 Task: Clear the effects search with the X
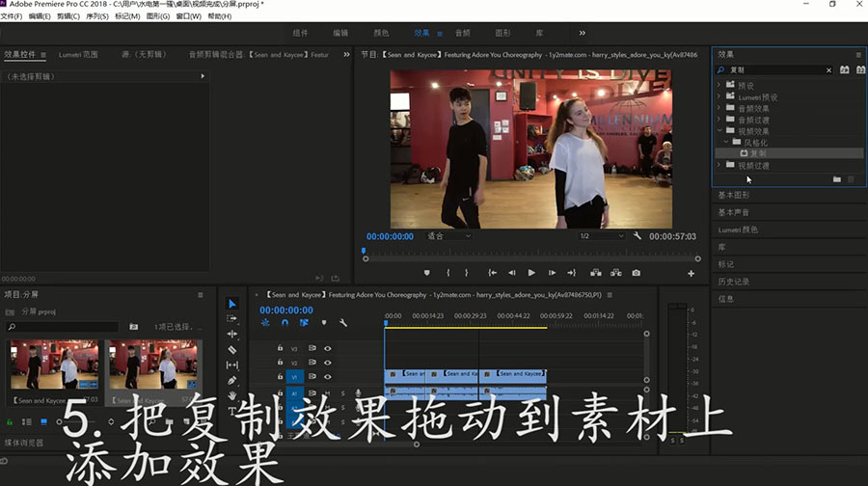coord(828,70)
